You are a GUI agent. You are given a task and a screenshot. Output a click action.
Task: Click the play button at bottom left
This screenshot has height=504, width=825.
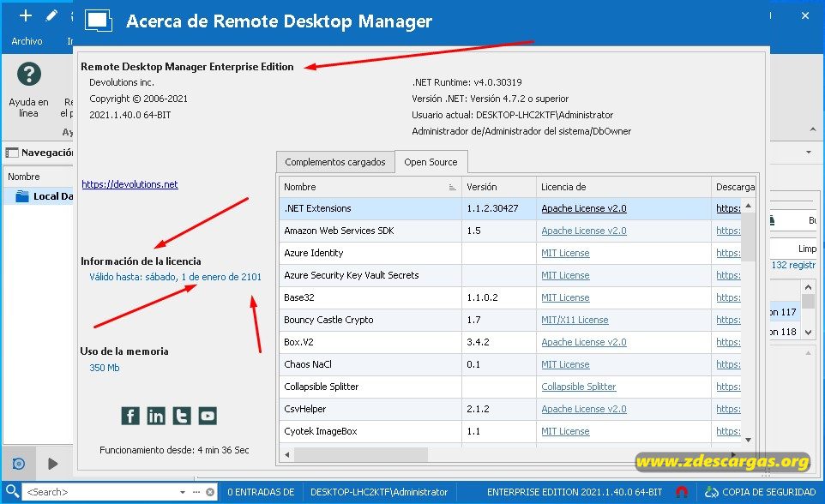point(52,464)
